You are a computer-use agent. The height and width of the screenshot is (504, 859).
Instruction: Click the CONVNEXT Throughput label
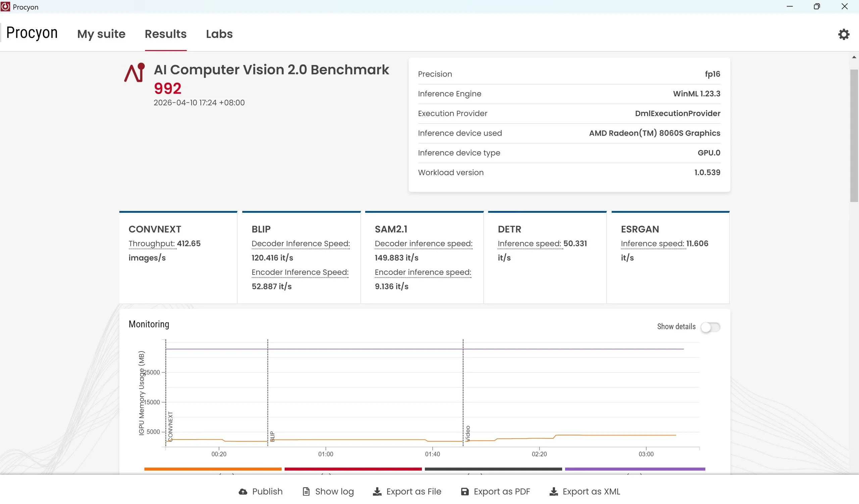(151, 244)
